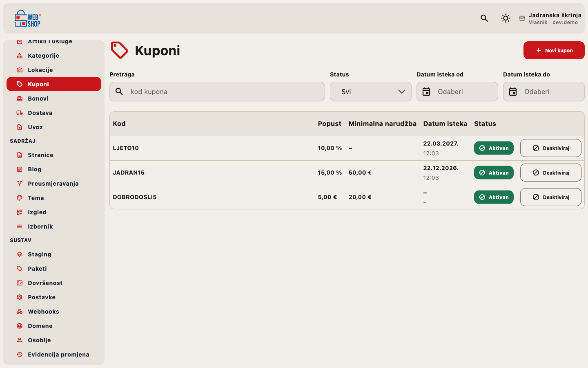The height and width of the screenshot is (368, 588).
Task: Open Staging under Sustav
Action: pos(54,254)
